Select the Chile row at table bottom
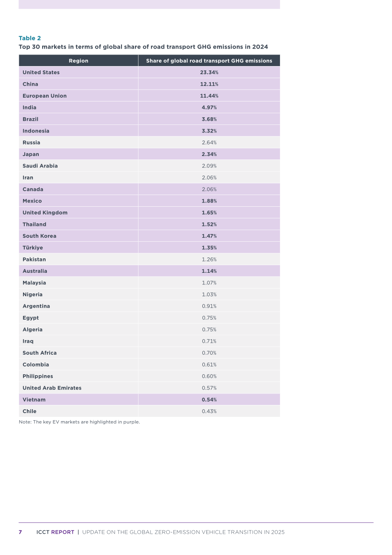Viewport: 392px width, 555px height. 149,411
